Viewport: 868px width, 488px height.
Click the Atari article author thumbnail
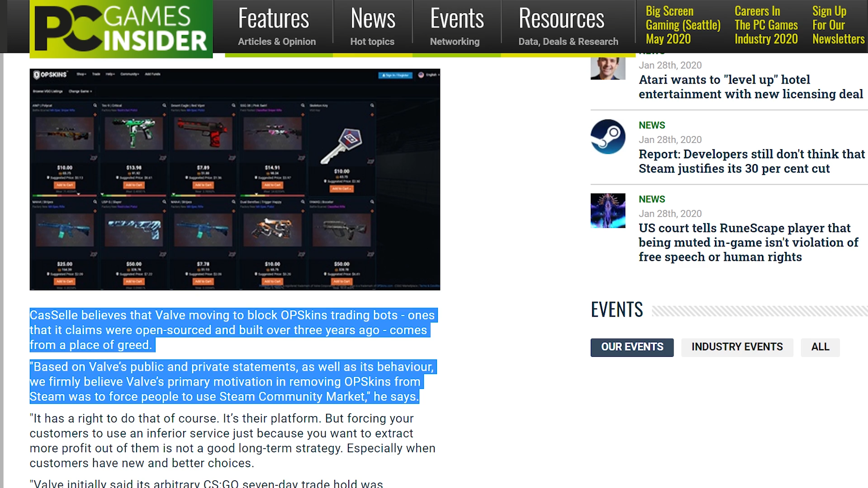[x=608, y=68]
